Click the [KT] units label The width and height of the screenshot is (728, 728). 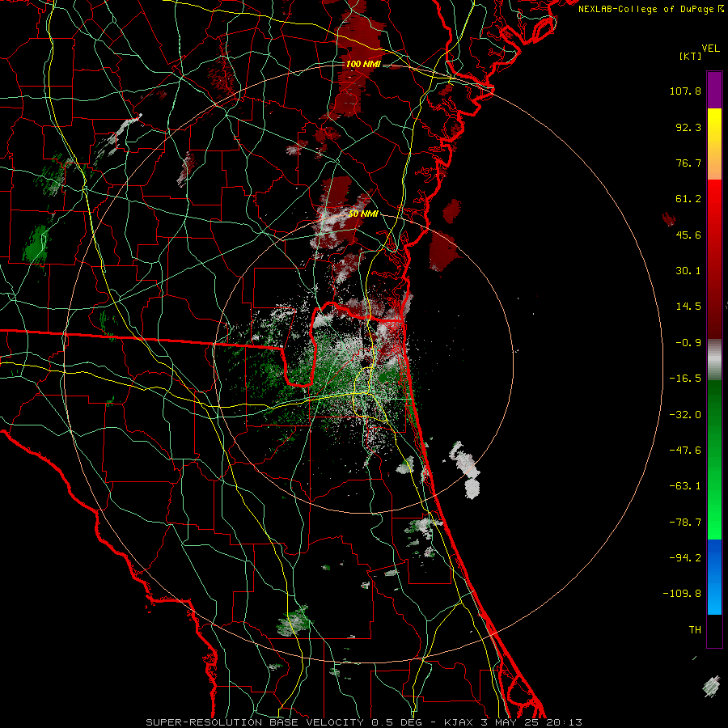(x=690, y=56)
